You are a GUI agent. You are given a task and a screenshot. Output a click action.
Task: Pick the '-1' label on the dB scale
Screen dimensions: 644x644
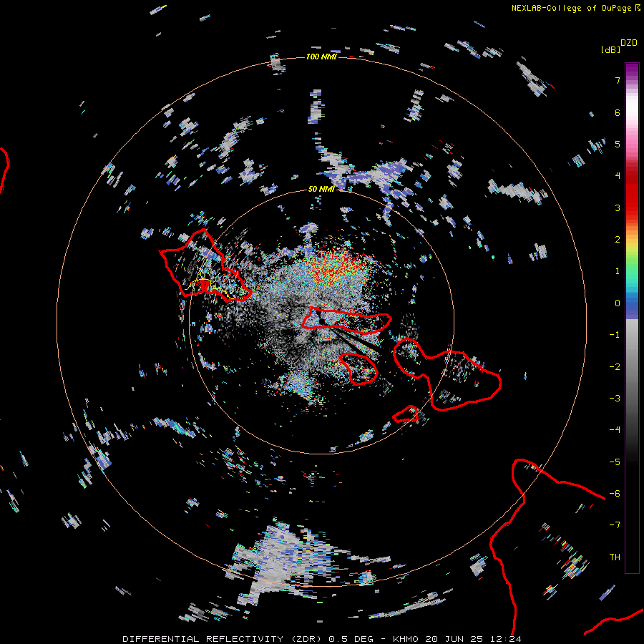615,335
